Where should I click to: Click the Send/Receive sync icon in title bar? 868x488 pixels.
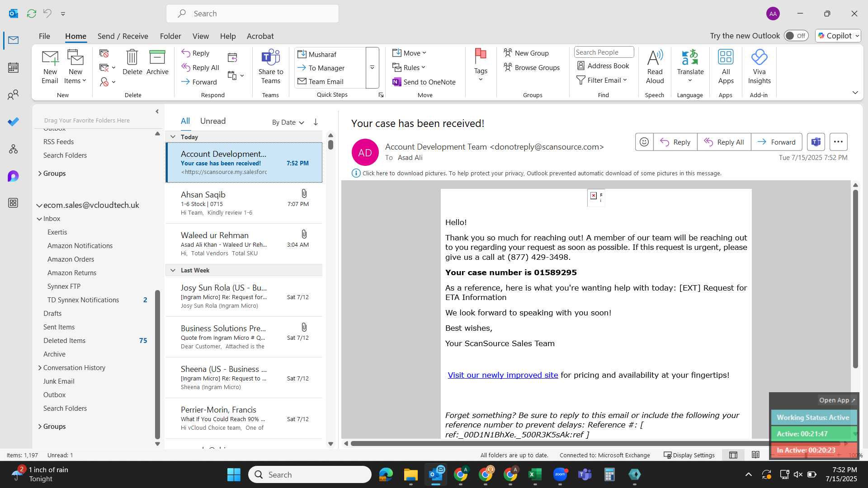pyautogui.click(x=32, y=14)
